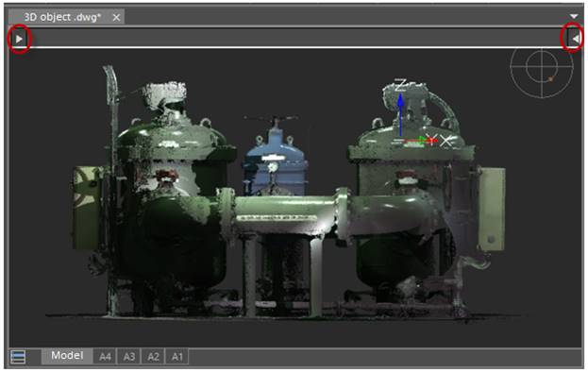
Task: Click the orbit compass navigation widget
Action: coord(542,67)
